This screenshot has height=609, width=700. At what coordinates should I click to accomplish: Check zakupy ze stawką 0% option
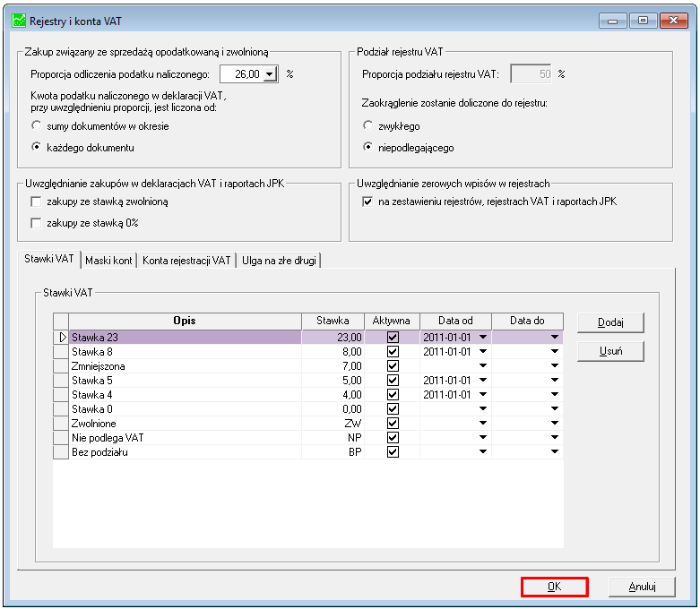click(x=36, y=223)
